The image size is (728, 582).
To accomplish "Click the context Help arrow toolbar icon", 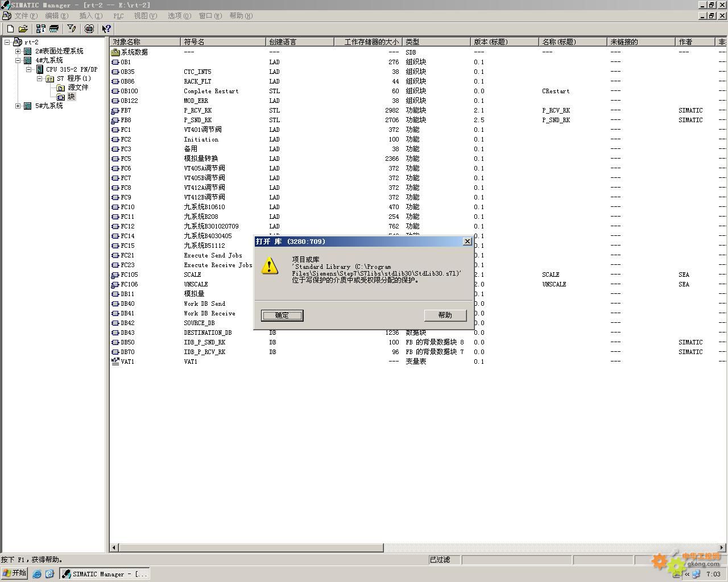I will (106, 28).
